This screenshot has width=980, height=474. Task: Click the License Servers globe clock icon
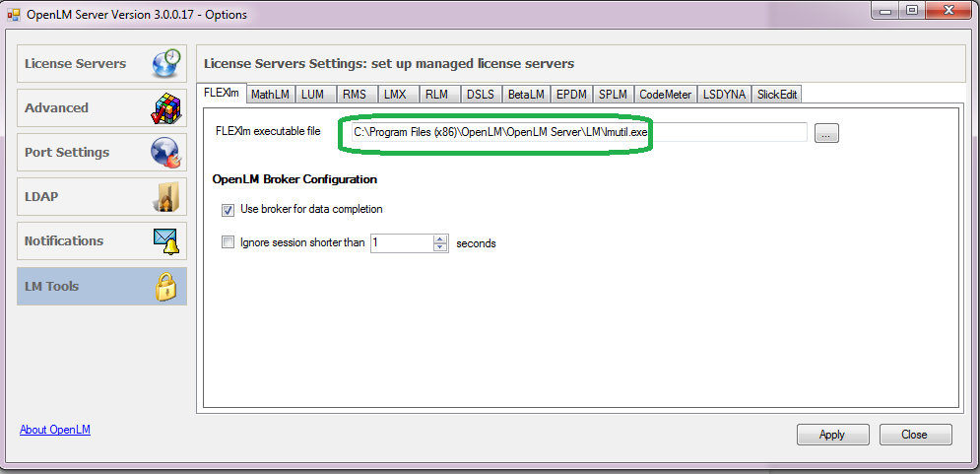[166, 63]
